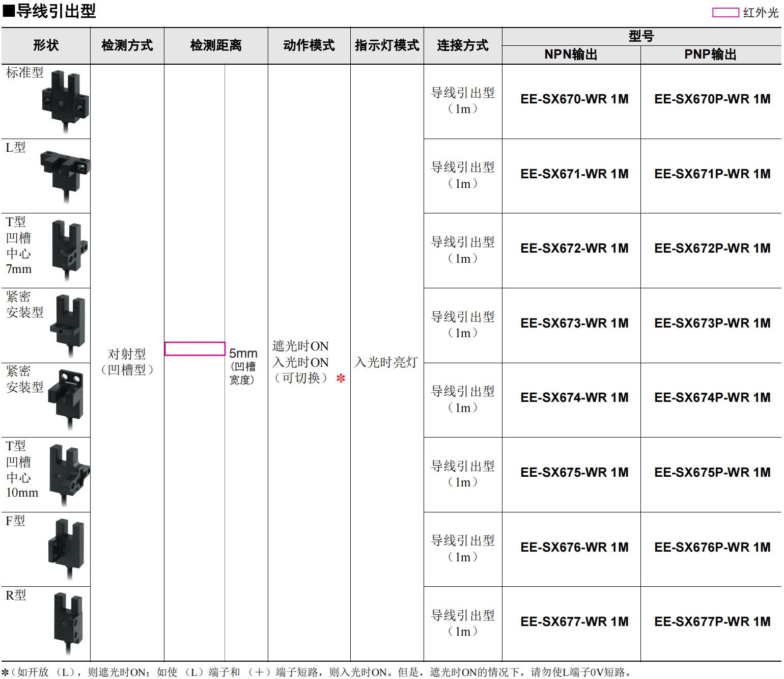Click the 遮光时ON 入光时ON action mode text
This screenshot has width=784, height=679.
(300, 355)
